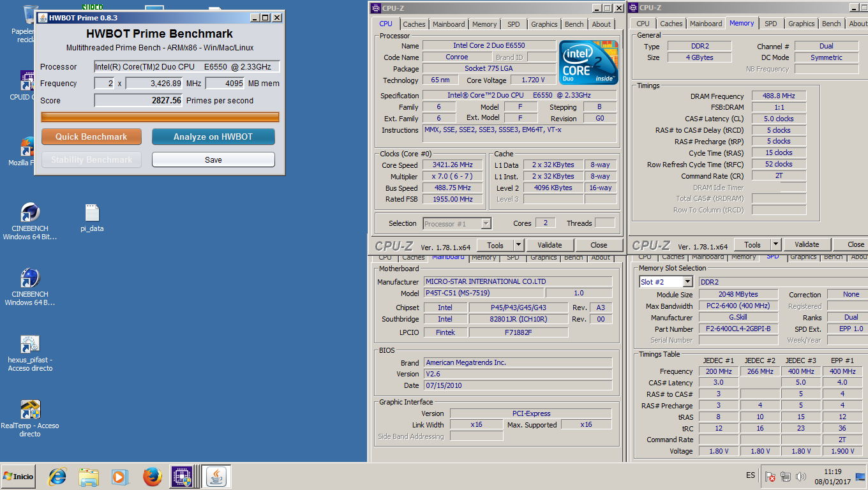Screen dimensions: 868x490
Task: Open the Tools dropdown arrow in CPU tab window
Action: click(518, 245)
